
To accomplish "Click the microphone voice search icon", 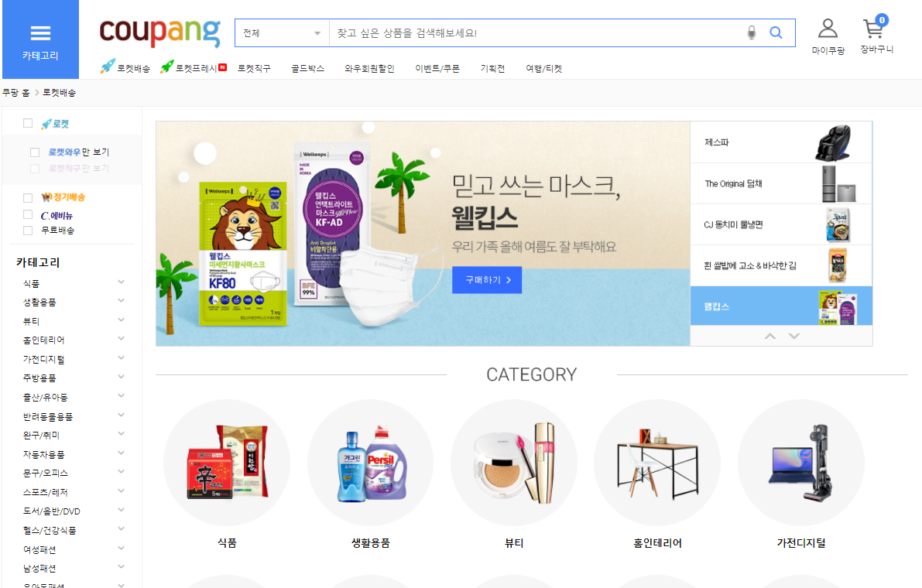I will tap(751, 33).
